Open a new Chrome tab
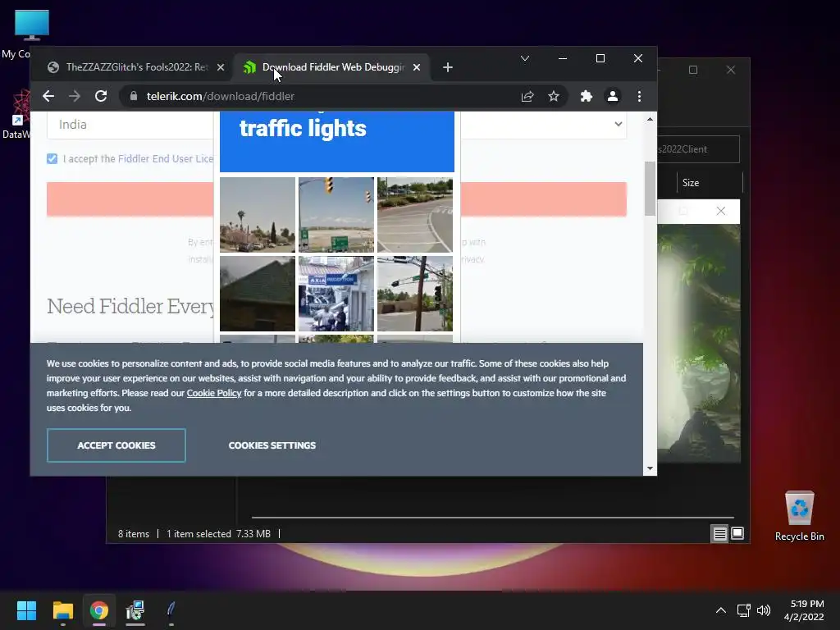This screenshot has width=840, height=630. tap(448, 67)
